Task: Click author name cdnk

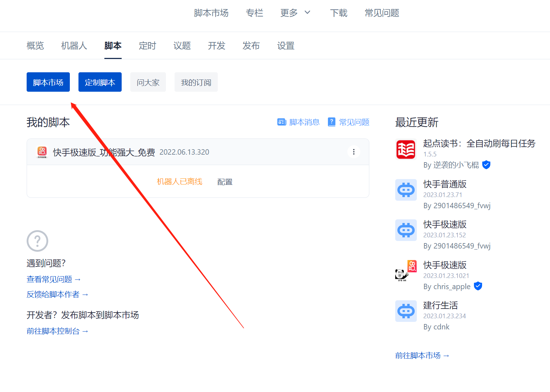Action: tap(441, 327)
